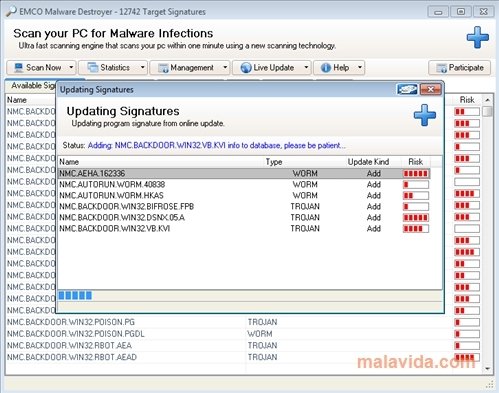Sort dialog list by Name column header
The image size is (499, 393).
coord(161,162)
